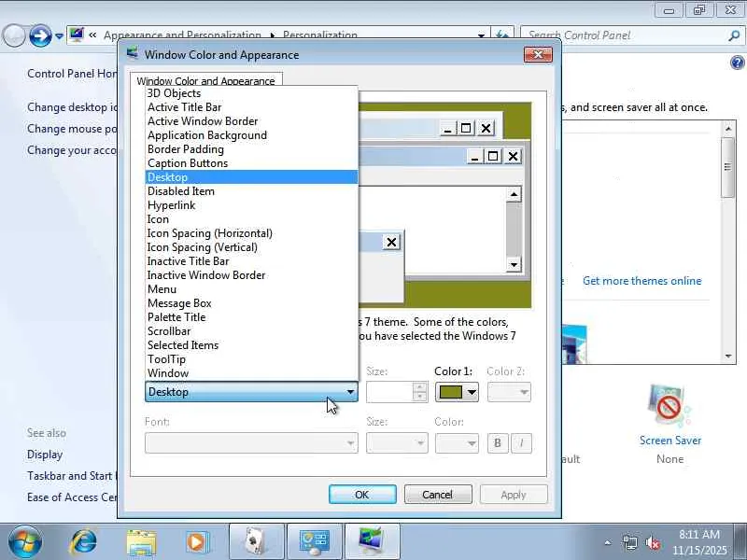Click the taskbar clock 8:11 AM
This screenshot has height=560, width=747.
coord(698,534)
